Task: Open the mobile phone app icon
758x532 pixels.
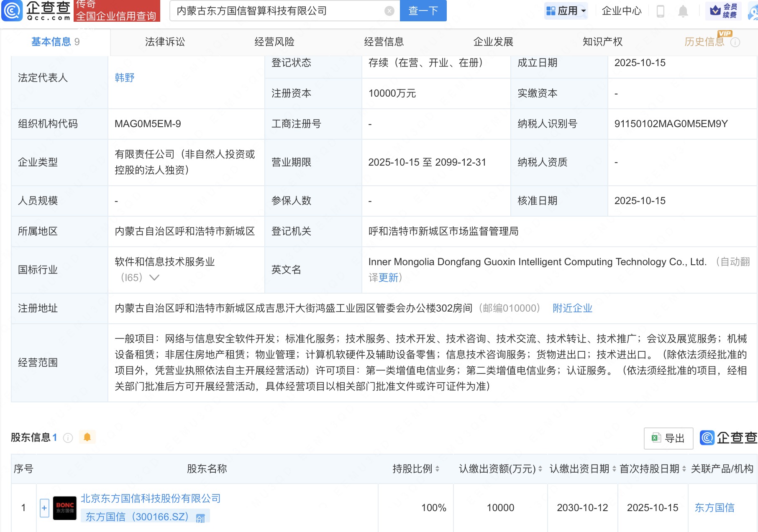Action: [x=661, y=11]
